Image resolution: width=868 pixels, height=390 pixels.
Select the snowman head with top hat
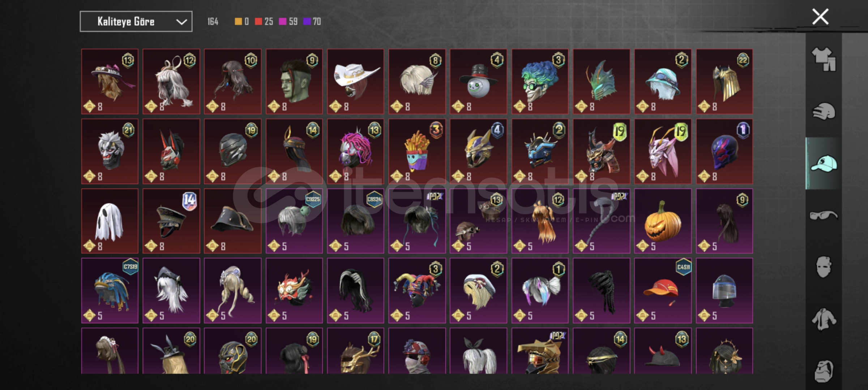(478, 81)
